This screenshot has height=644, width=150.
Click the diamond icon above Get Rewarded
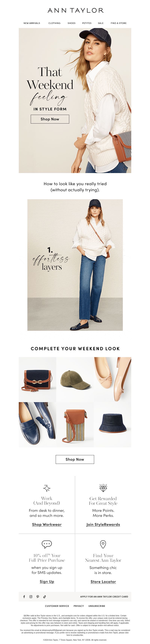coord(103,488)
